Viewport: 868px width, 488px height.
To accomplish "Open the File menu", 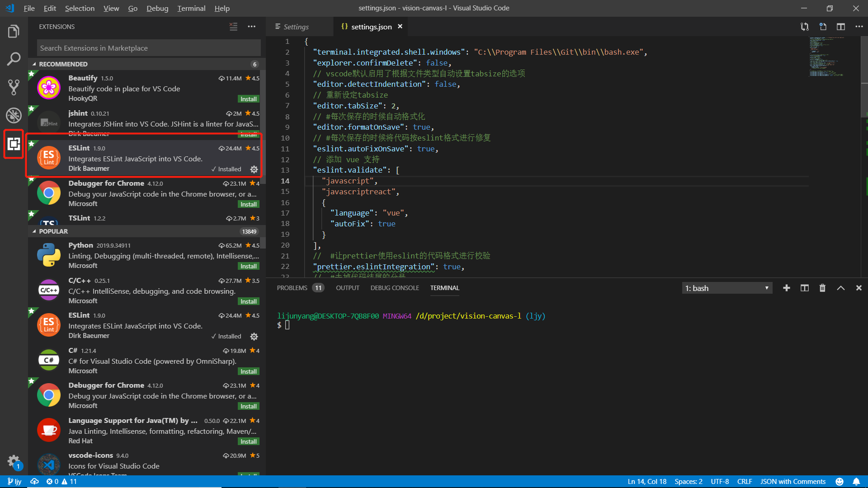I will pos(29,8).
